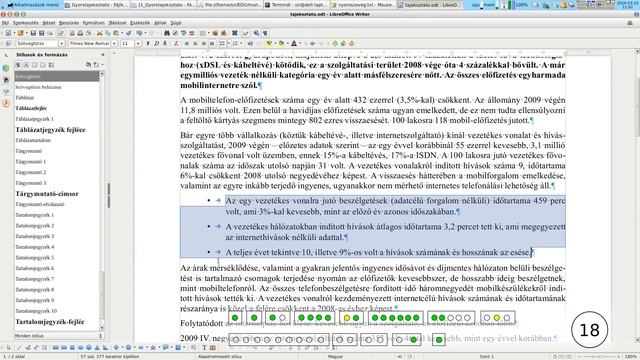Pick the star shapes drawing tool
The image size is (640, 360).
coord(153,348)
